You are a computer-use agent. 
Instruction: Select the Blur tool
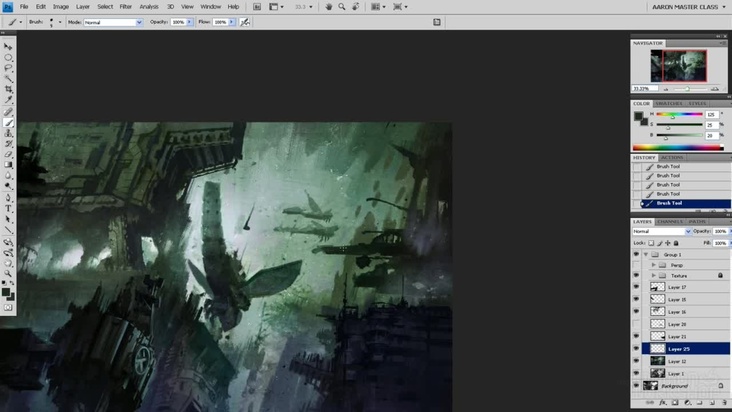[8, 175]
